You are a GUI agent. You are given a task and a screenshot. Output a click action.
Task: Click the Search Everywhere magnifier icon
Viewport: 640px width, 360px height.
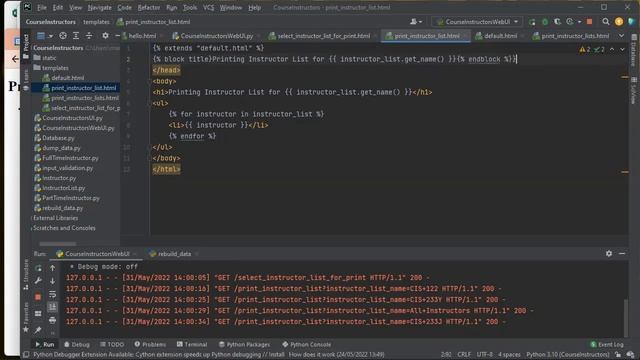(x=606, y=22)
